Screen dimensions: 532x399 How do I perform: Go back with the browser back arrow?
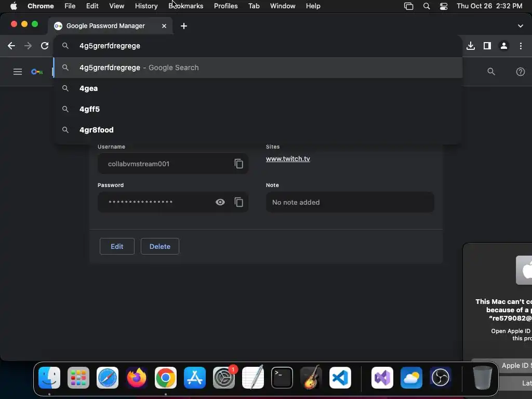pos(11,46)
